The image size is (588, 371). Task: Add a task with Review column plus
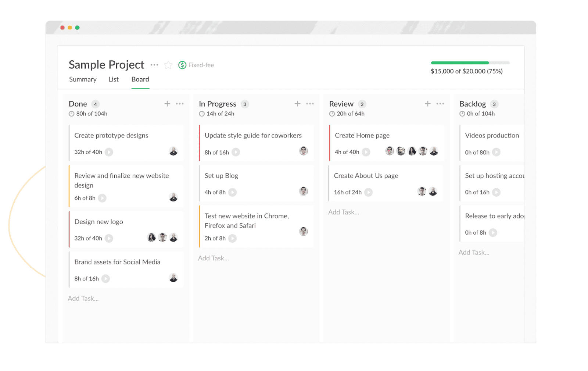(428, 104)
